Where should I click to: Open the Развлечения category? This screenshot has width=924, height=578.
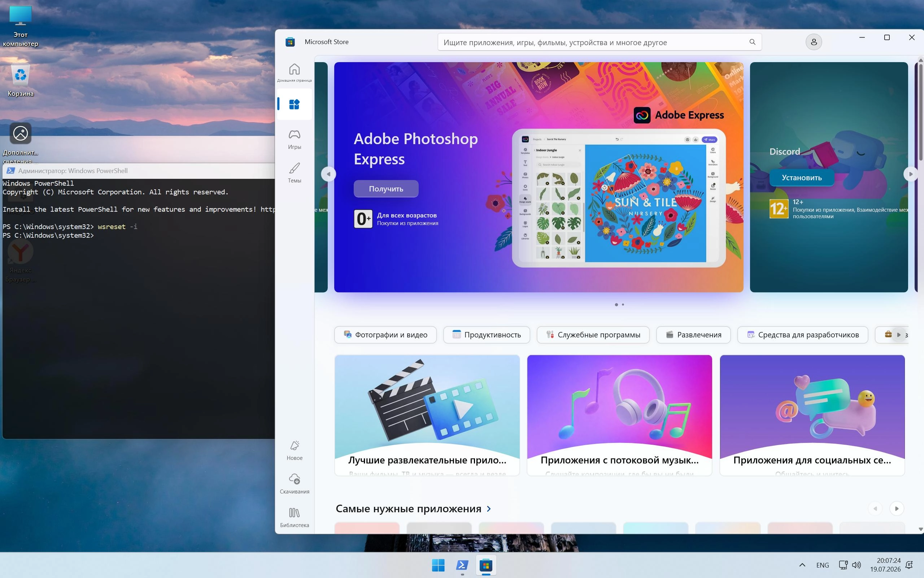[x=693, y=335]
